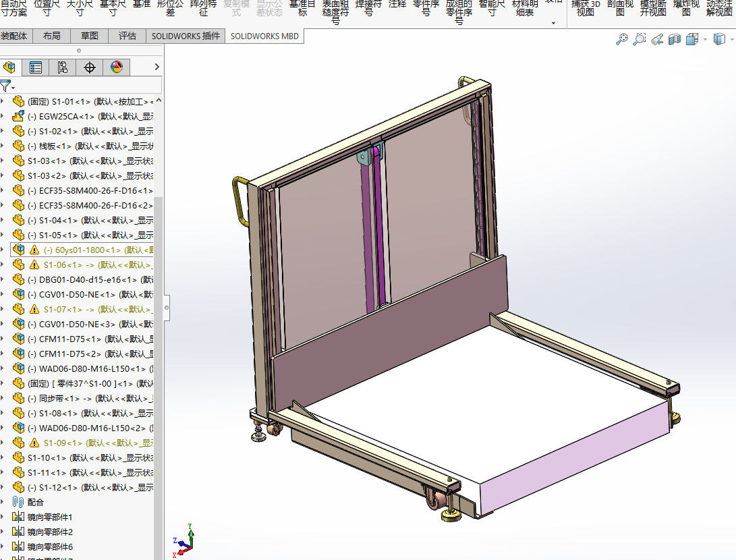The width and height of the screenshot is (736, 560).
Task: Open the DisplayManager color ball tab
Action: tap(117, 67)
